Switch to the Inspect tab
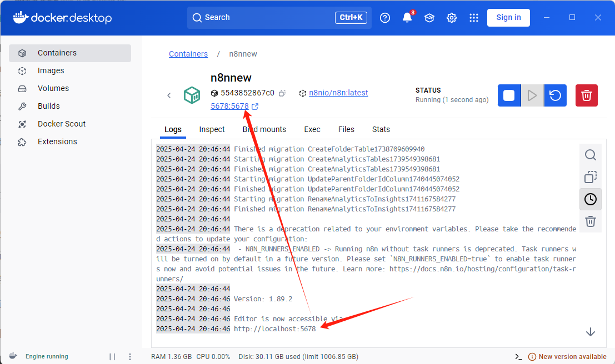The image size is (615, 364). (x=212, y=129)
